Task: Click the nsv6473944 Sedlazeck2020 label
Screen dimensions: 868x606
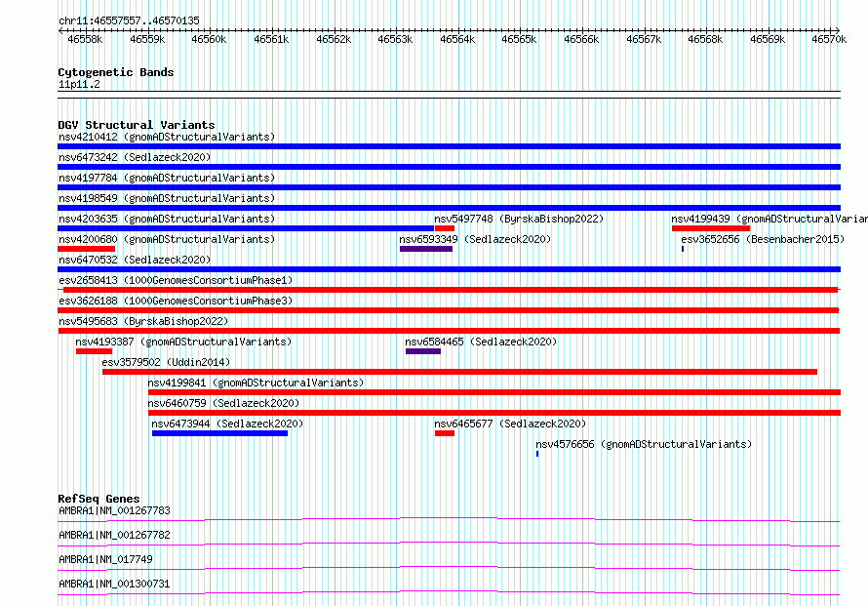Action: (x=227, y=424)
